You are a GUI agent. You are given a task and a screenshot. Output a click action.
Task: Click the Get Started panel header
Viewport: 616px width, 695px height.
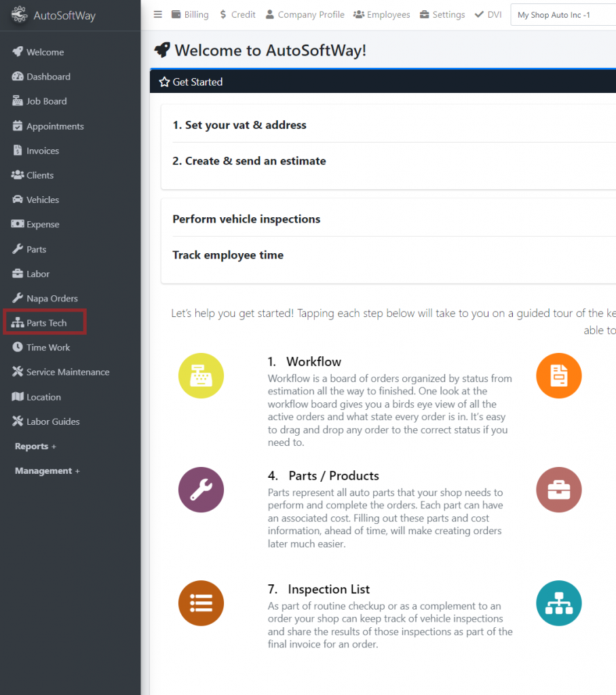pos(383,81)
